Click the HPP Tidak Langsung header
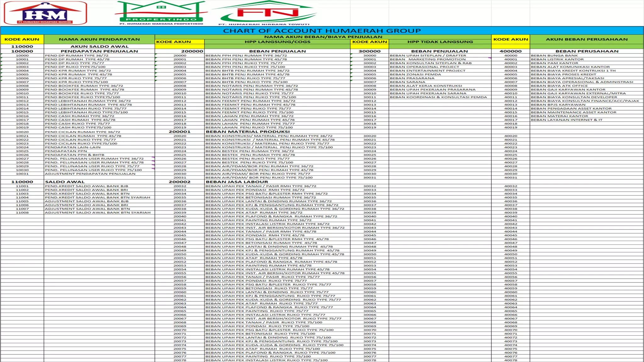644x362 pixels. click(440, 42)
